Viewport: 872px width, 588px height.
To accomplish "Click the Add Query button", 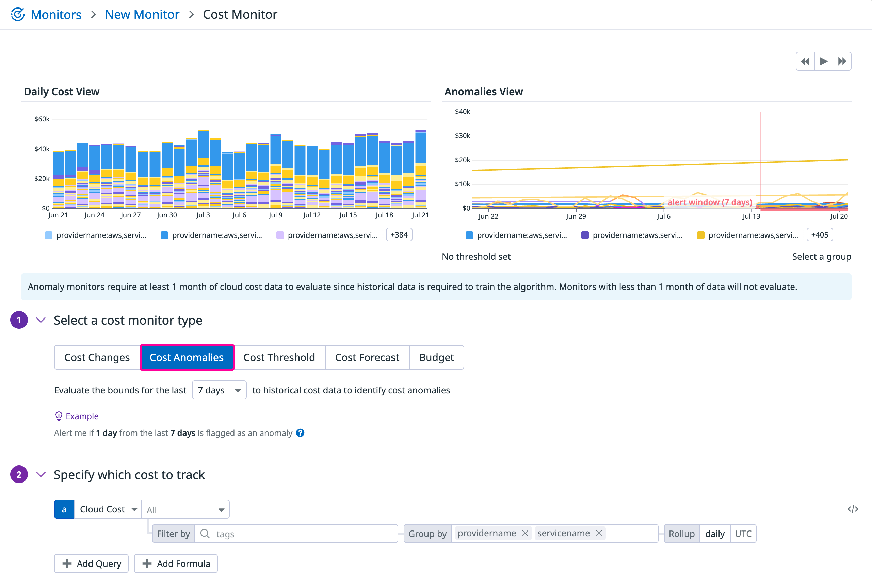I will [92, 563].
